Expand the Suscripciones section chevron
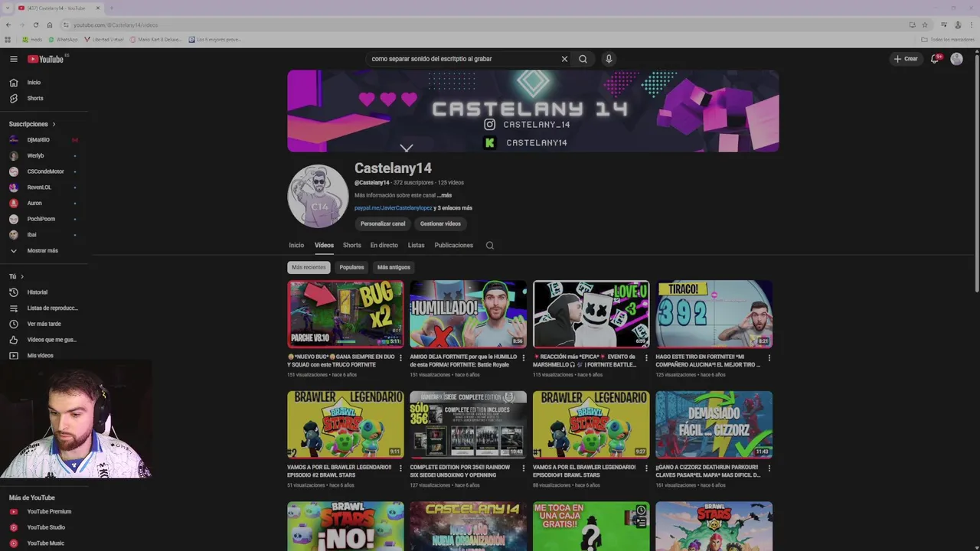The image size is (980, 551). 54,124
